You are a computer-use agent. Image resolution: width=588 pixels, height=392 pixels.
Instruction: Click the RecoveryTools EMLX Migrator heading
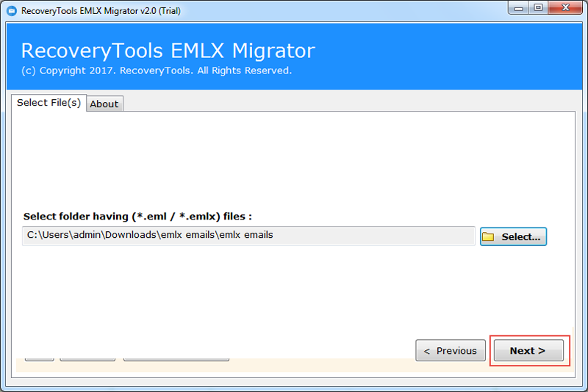click(168, 51)
